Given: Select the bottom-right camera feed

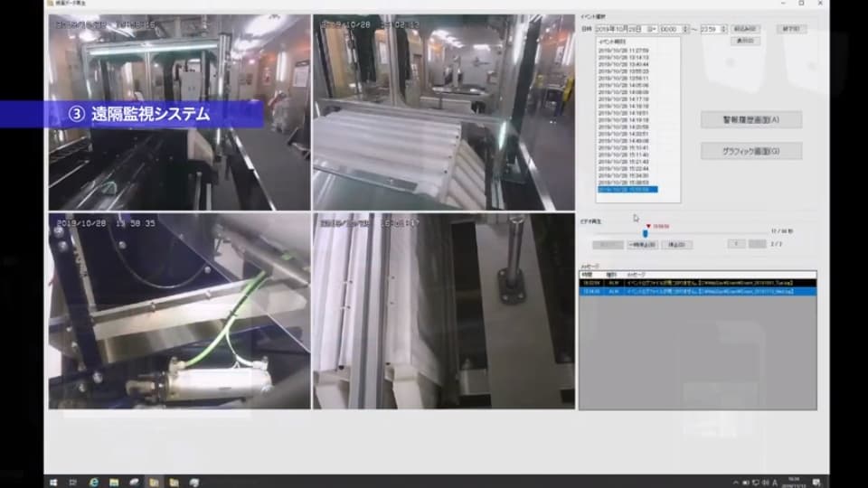Looking at the screenshot, I should pos(443,311).
